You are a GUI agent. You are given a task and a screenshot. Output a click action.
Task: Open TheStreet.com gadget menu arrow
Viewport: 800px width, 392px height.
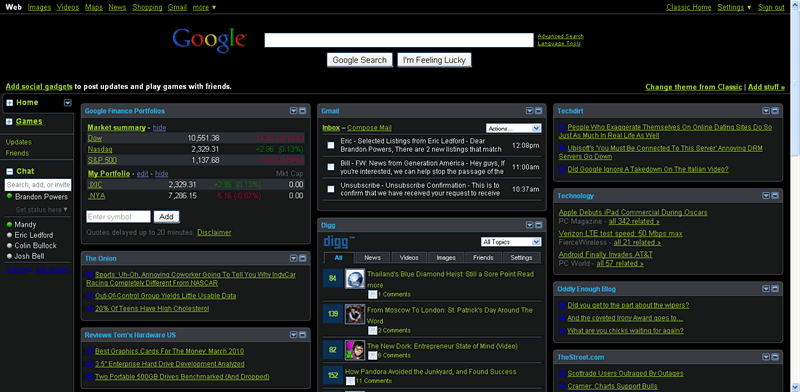(766, 357)
